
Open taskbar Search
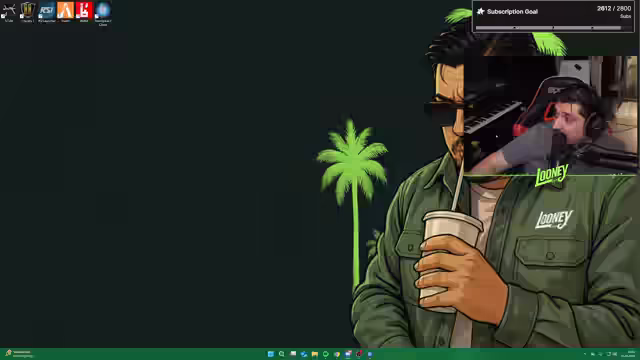(x=282, y=354)
